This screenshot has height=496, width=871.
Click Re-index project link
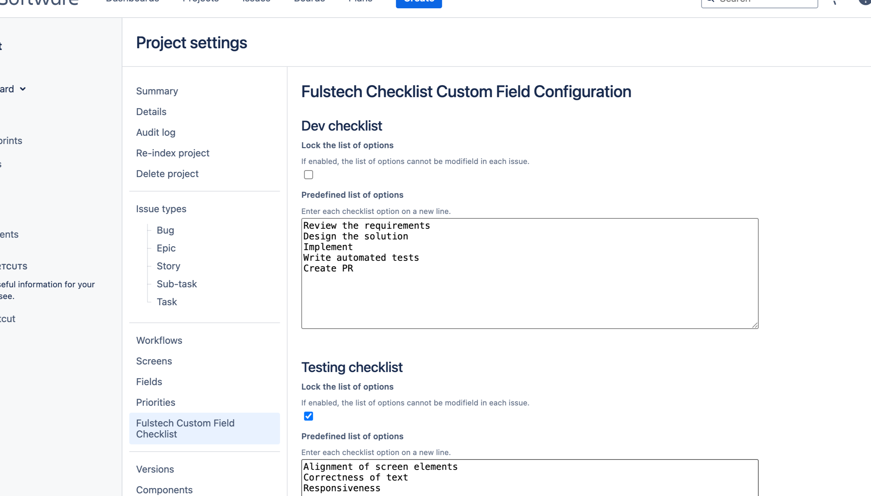[x=173, y=153]
